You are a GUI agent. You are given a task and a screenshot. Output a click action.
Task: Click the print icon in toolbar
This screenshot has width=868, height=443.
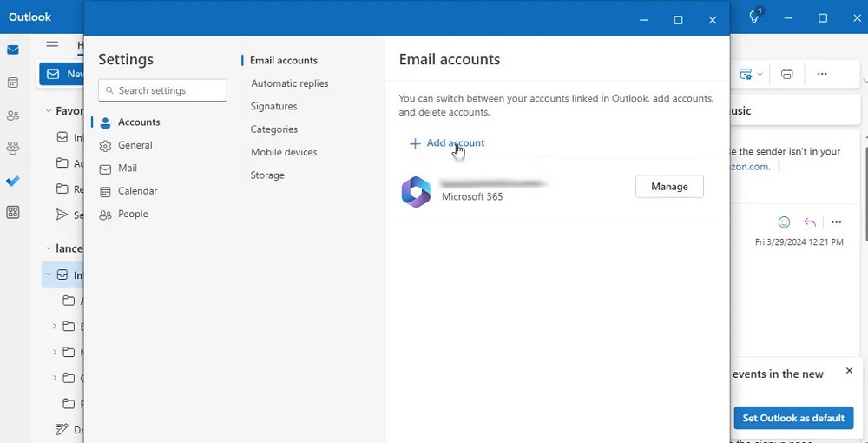coord(786,75)
